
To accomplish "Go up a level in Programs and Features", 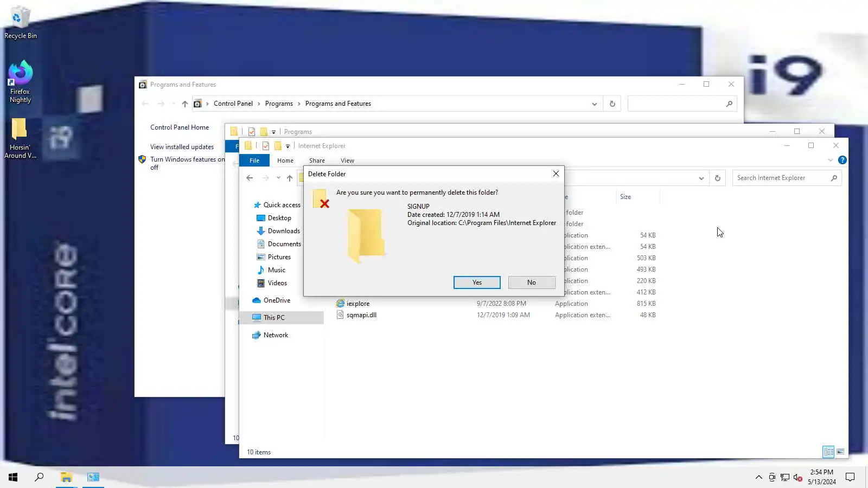I will point(185,104).
